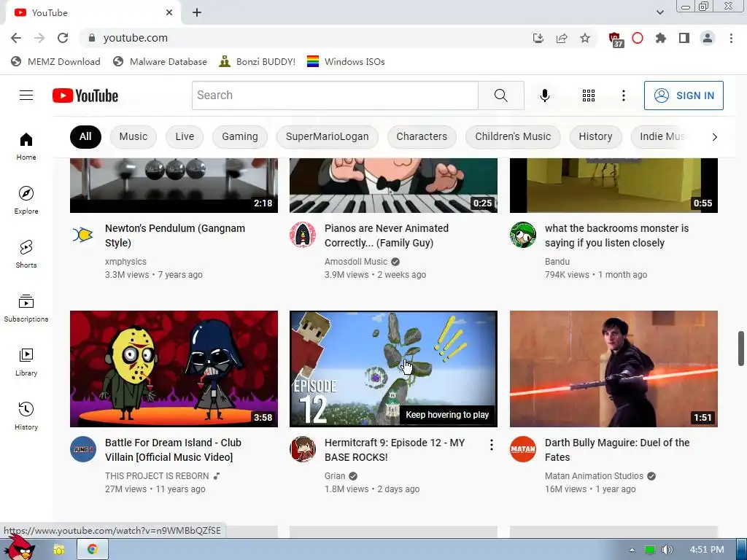Viewport: 747px width, 560px height.
Task: Click the YouTube logo
Action: [85, 96]
